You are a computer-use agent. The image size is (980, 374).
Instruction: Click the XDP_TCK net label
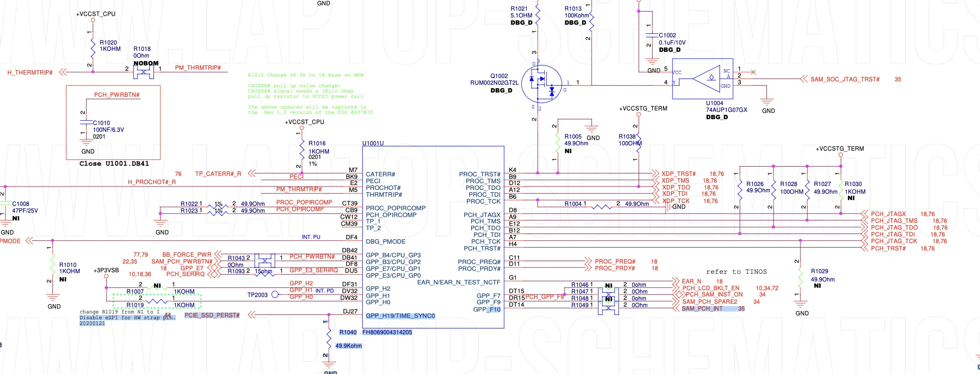click(676, 201)
